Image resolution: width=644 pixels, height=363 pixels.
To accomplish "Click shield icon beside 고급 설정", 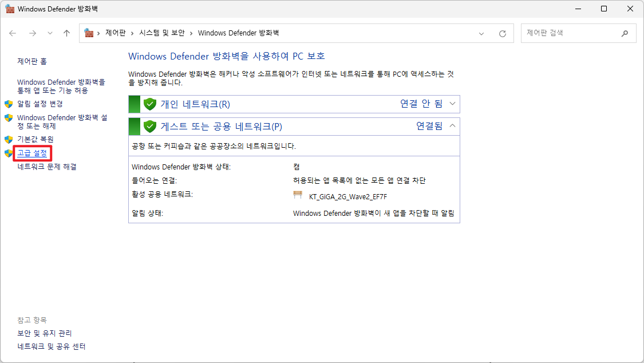I will [9, 153].
